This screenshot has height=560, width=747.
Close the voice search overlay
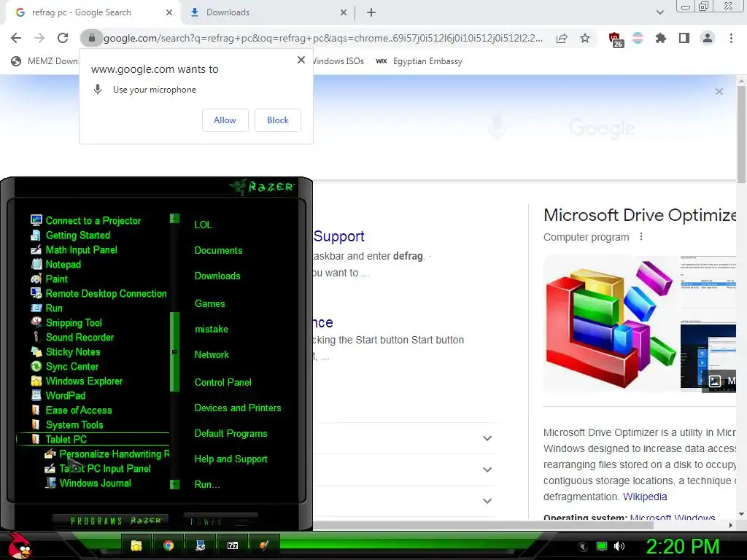pyautogui.click(x=719, y=91)
